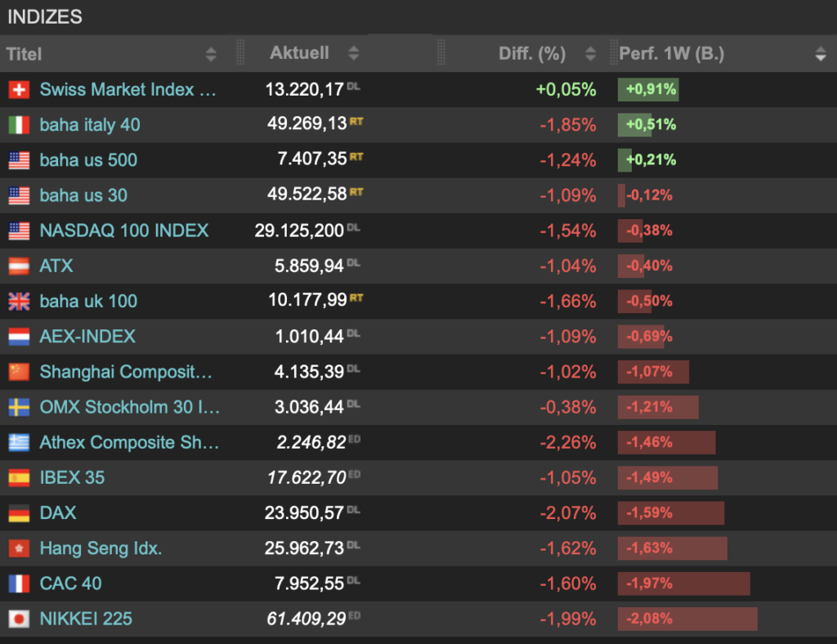Select the +0,05% daily difference
Viewport: 837px width, 644px height.
[566, 90]
